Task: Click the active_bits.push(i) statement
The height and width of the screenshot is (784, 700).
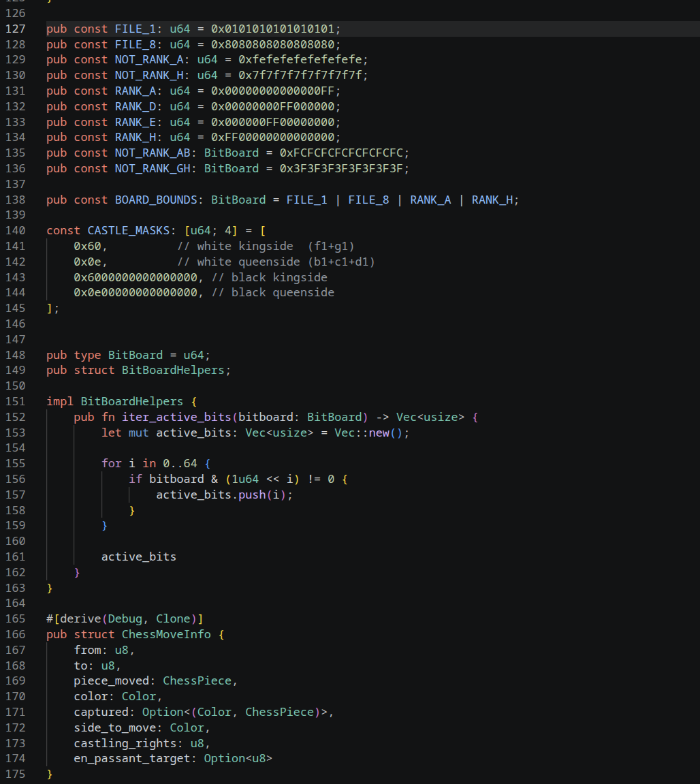Action: [x=224, y=495]
